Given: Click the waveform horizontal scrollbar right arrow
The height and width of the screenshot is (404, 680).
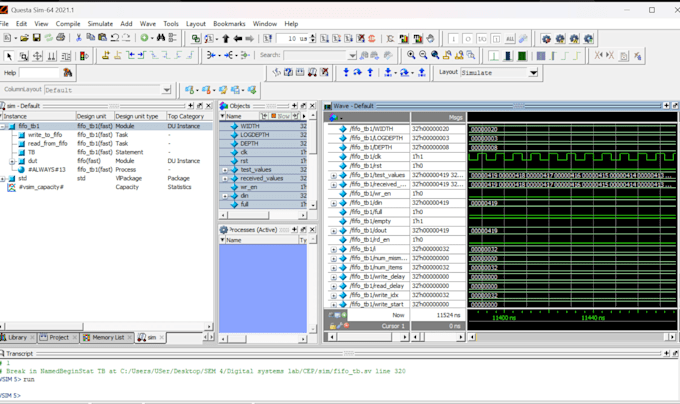Looking at the screenshot, I should 672,337.
